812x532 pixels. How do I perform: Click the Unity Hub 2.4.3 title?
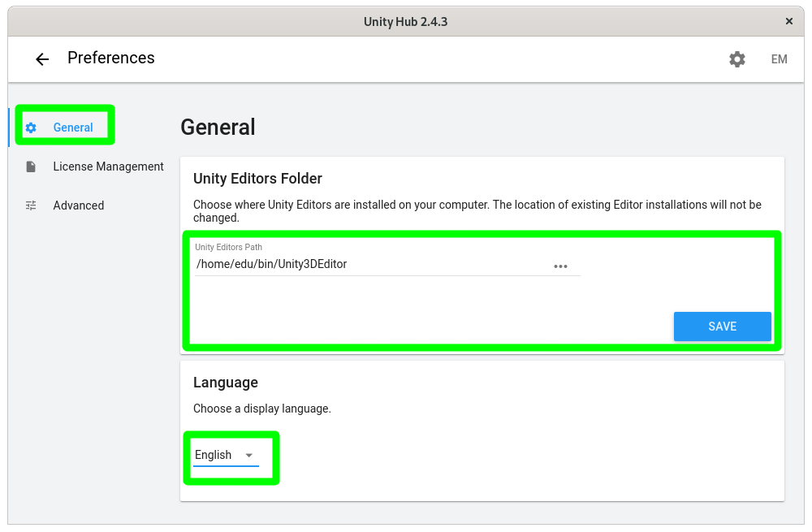405,22
